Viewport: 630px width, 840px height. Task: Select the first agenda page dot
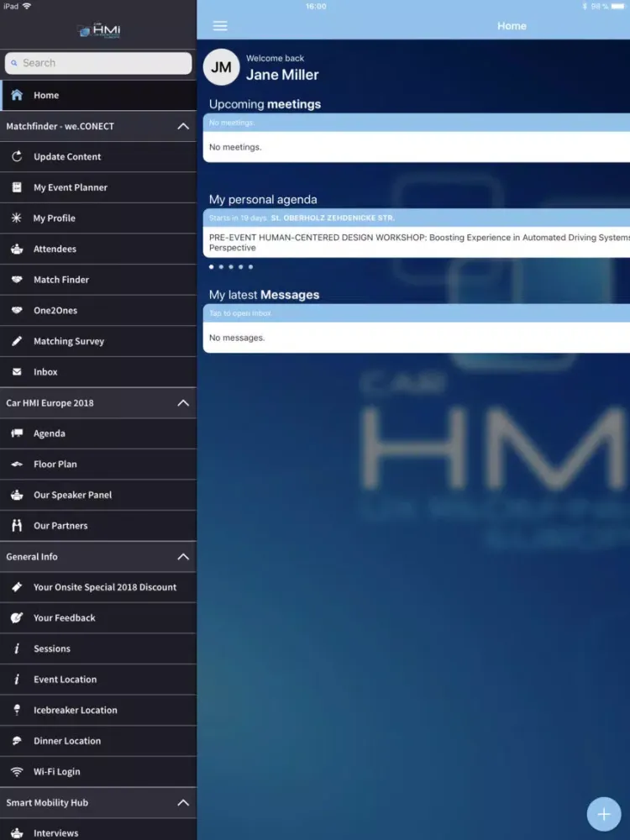point(212,266)
